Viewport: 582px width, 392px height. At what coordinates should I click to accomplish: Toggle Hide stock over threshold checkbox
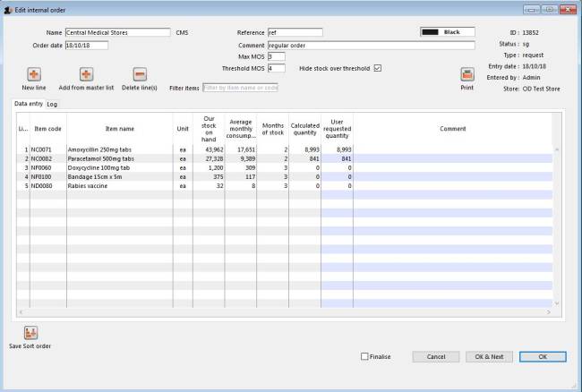pyautogui.click(x=377, y=68)
